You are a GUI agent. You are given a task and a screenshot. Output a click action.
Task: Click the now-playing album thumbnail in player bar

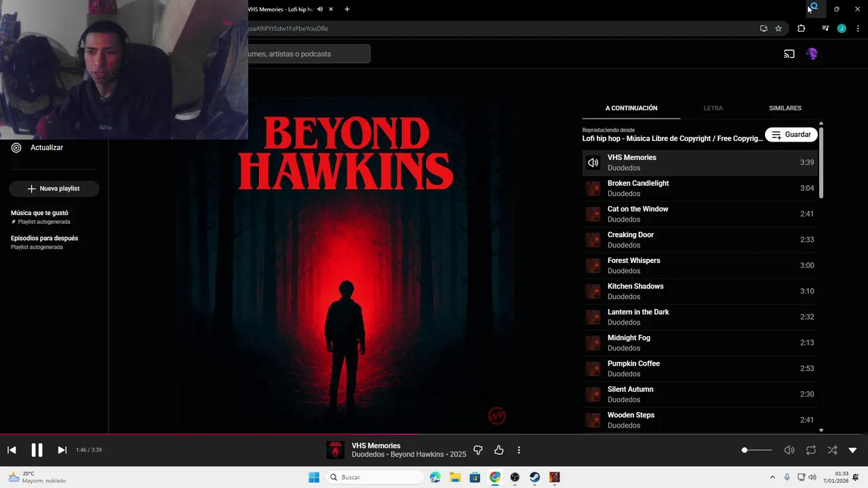pos(335,450)
